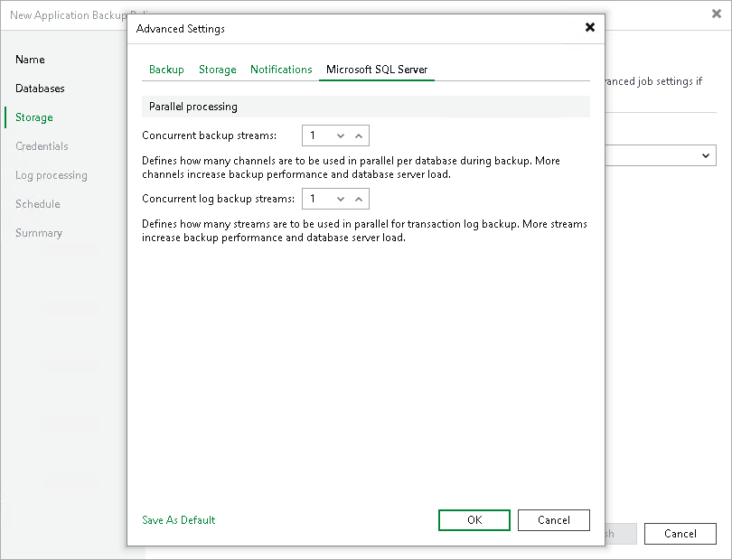
Task: Click Save As Default
Action: coord(178,520)
